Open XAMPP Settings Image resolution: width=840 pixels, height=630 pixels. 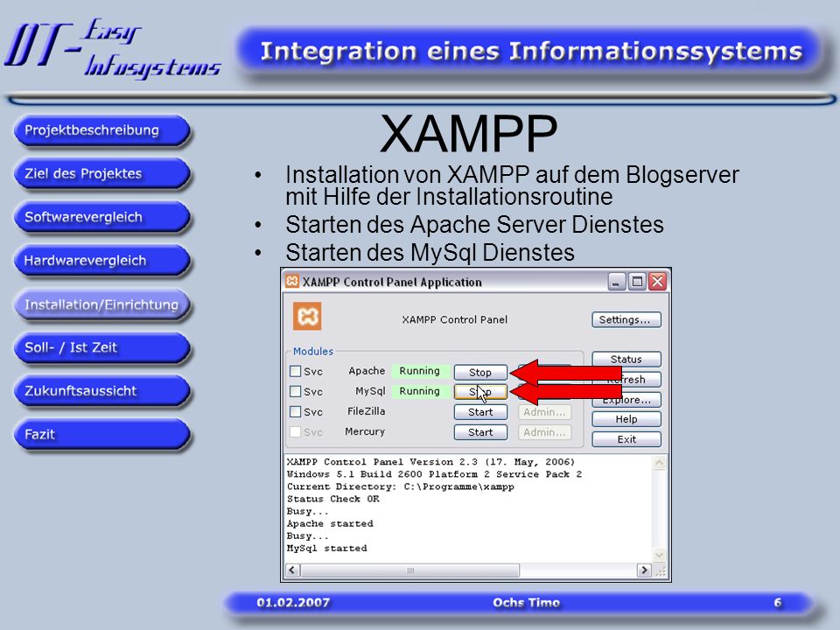click(626, 319)
